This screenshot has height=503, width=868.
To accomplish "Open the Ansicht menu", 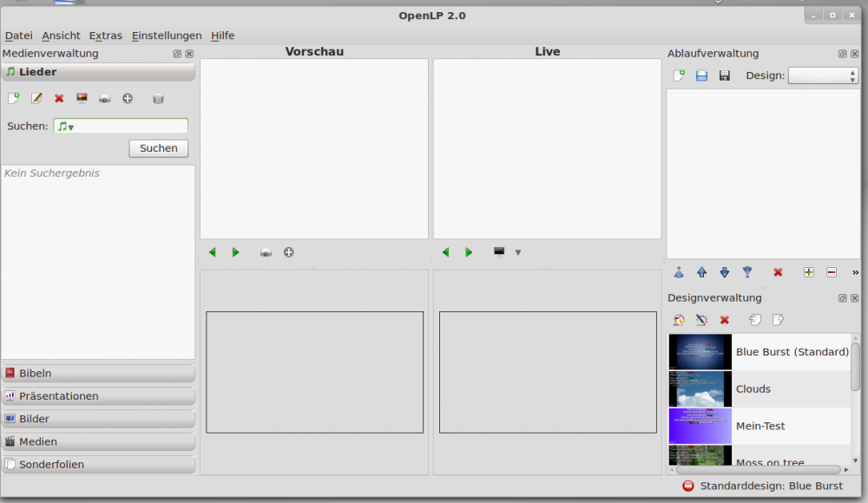I will point(61,36).
